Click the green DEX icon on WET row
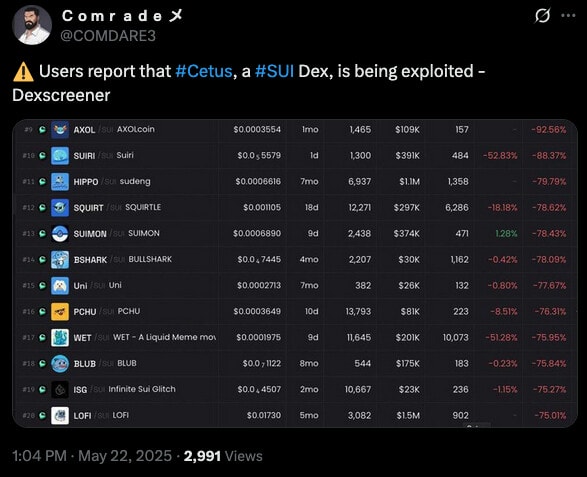This screenshot has height=477, width=587. (43, 338)
